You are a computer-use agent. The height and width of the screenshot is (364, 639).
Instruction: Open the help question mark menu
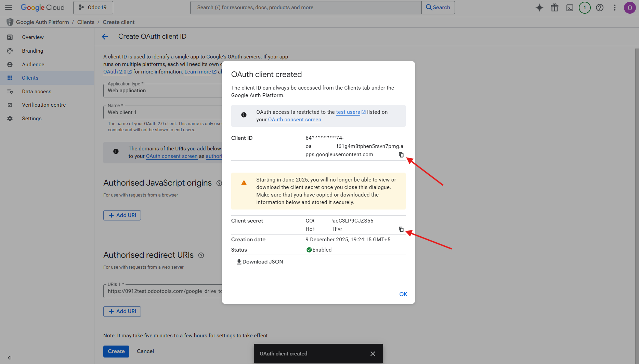[x=600, y=8]
